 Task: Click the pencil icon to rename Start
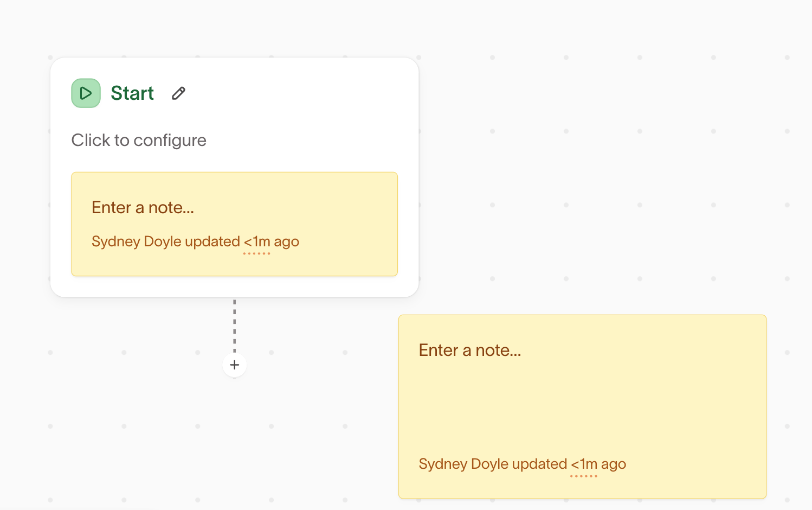pyautogui.click(x=178, y=93)
